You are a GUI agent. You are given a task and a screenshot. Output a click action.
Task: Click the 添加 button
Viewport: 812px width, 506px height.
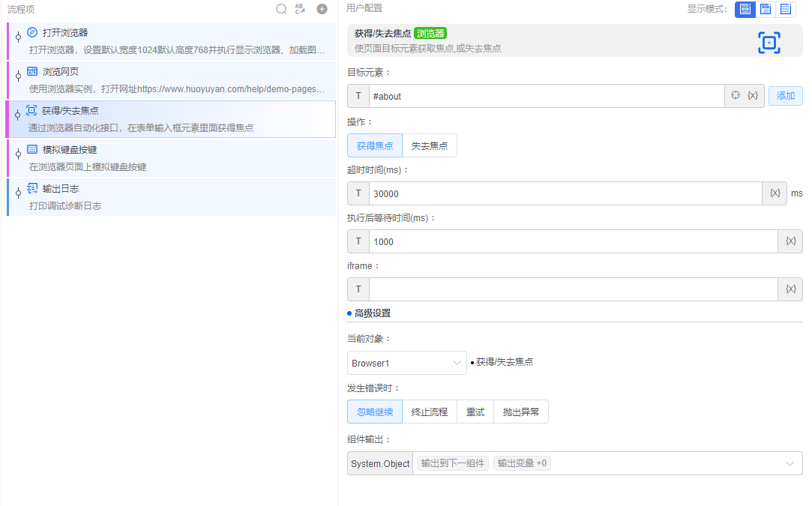pyautogui.click(x=785, y=96)
